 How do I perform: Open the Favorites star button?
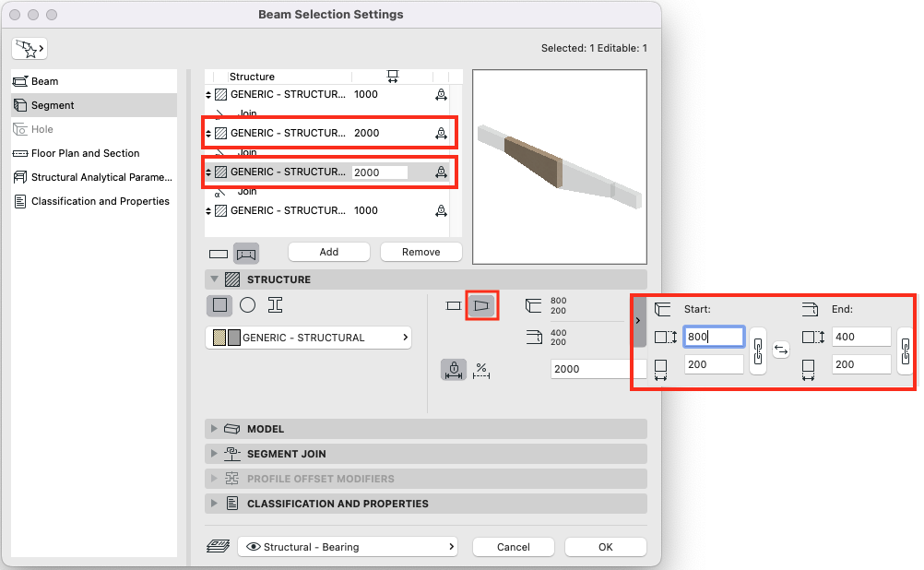coord(30,48)
